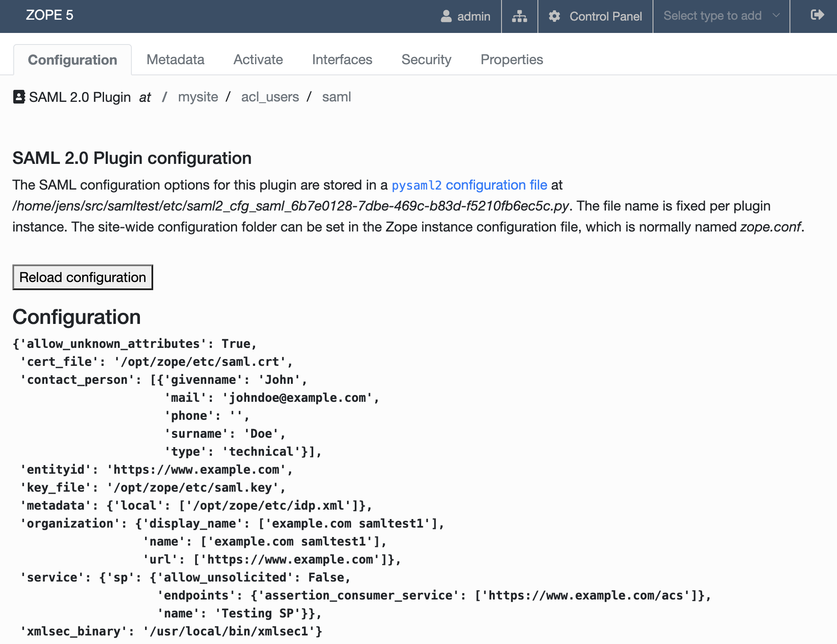
Task: Click the empty 'phone' value line
Action: pyautogui.click(x=207, y=416)
